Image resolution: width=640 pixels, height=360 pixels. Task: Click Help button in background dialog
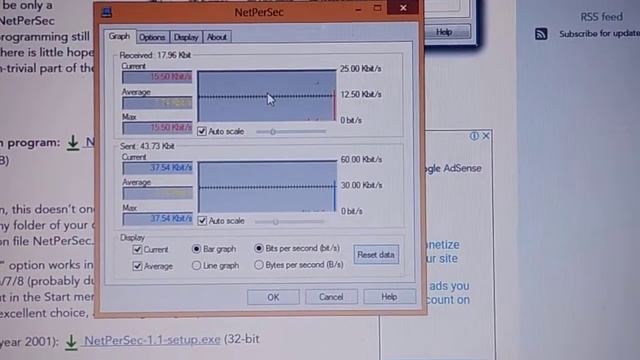[x=444, y=32]
